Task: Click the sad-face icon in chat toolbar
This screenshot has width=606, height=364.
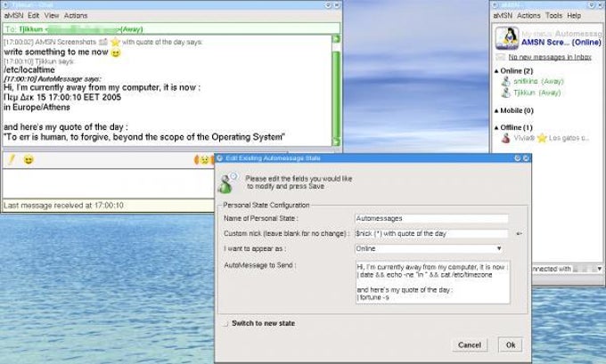Action: tap(204, 160)
